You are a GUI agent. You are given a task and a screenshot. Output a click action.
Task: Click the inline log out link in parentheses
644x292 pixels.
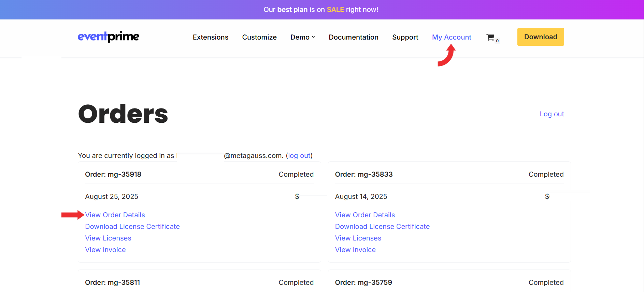299,156
